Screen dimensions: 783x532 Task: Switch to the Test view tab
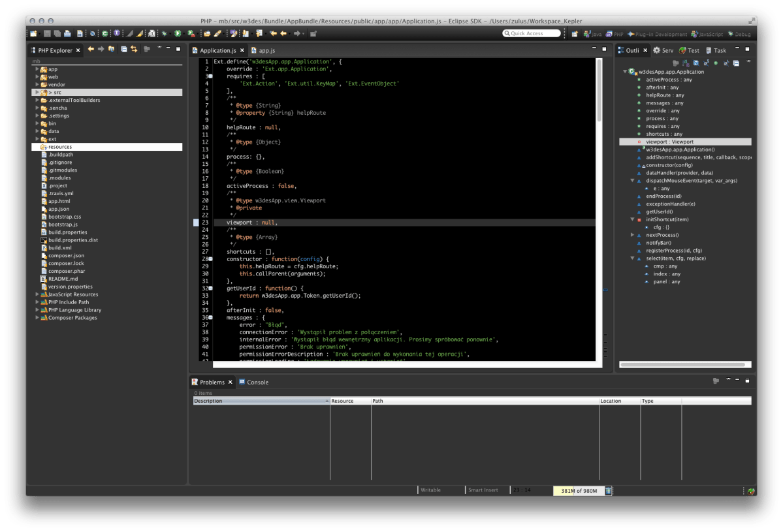pyautogui.click(x=689, y=50)
